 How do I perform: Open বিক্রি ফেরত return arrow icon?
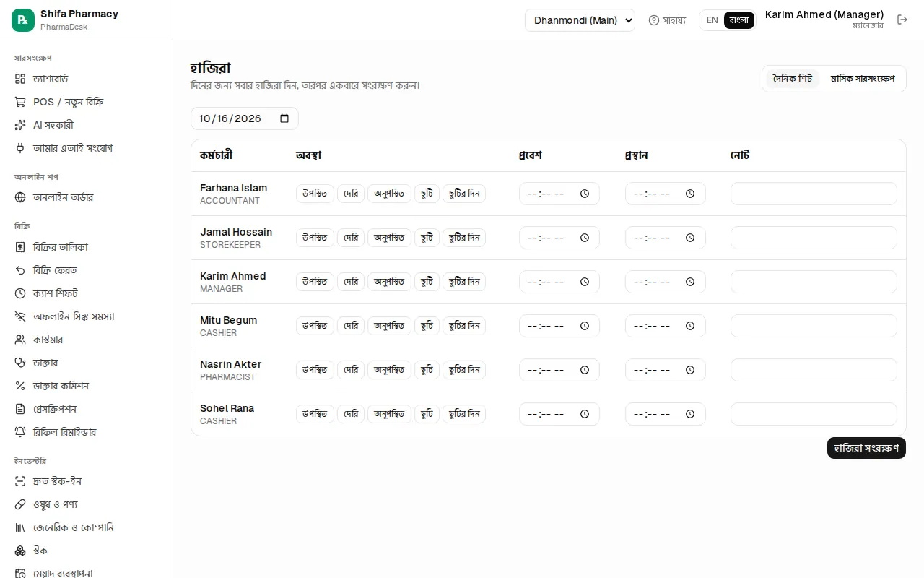20,270
